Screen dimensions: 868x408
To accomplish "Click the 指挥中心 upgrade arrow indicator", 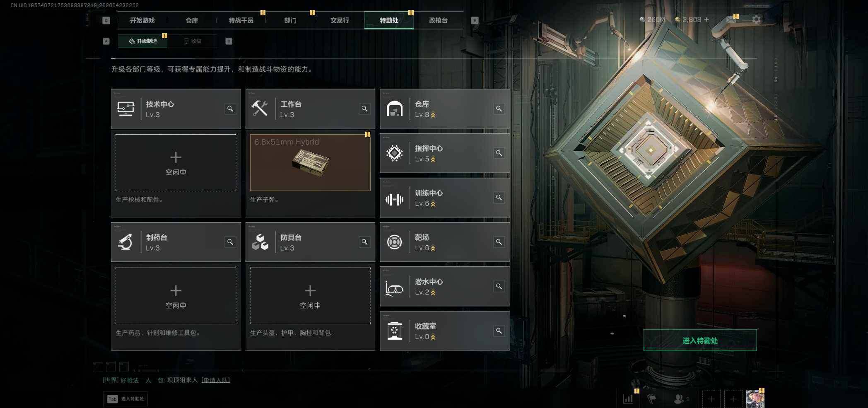I will click(x=433, y=159).
